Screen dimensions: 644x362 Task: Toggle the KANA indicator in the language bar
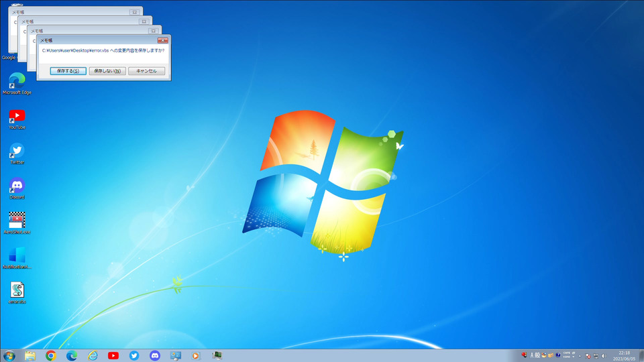[x=567, y=357]
